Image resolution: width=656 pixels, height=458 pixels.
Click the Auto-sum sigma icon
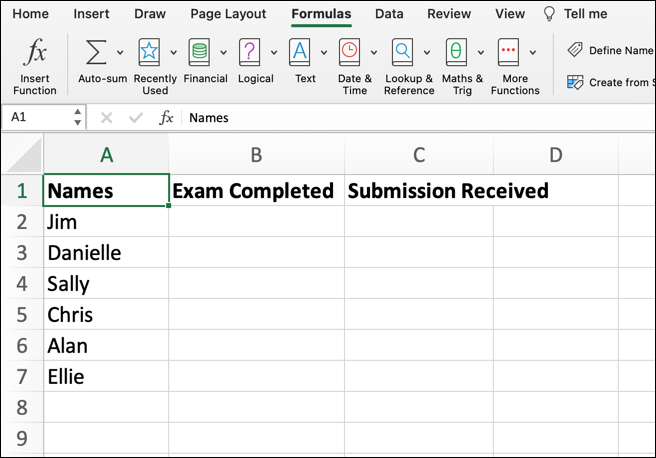click(x=96, y=52)
